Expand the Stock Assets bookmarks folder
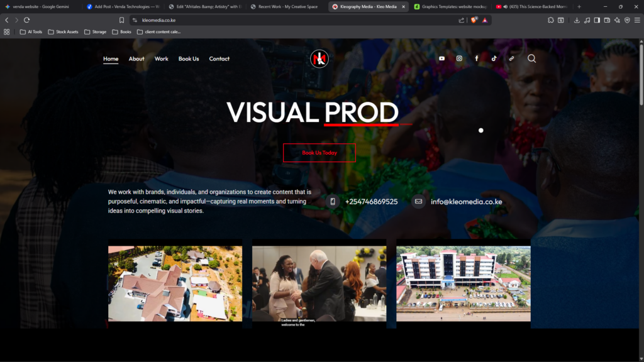The height and width of the screenshot is (362, 644). 63,31
